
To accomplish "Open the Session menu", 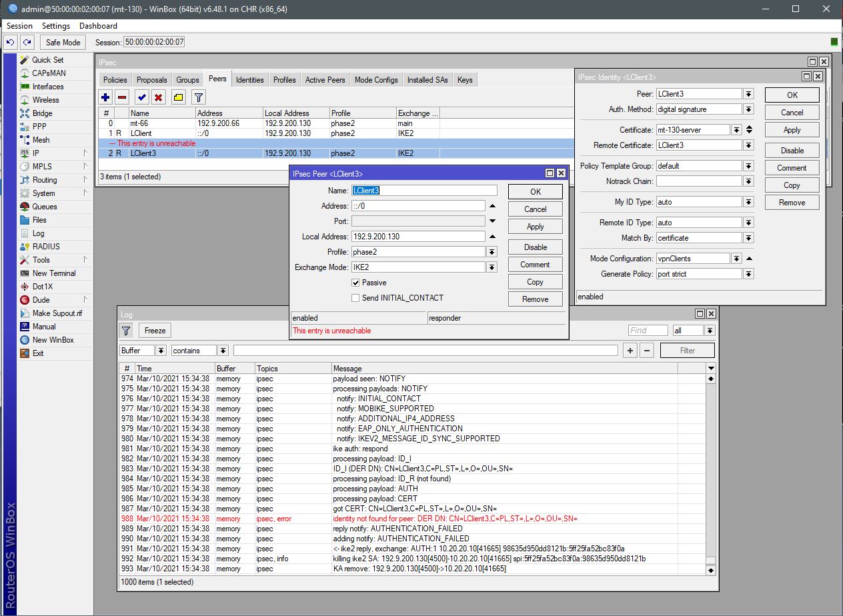I will click(x=19, y=26).
